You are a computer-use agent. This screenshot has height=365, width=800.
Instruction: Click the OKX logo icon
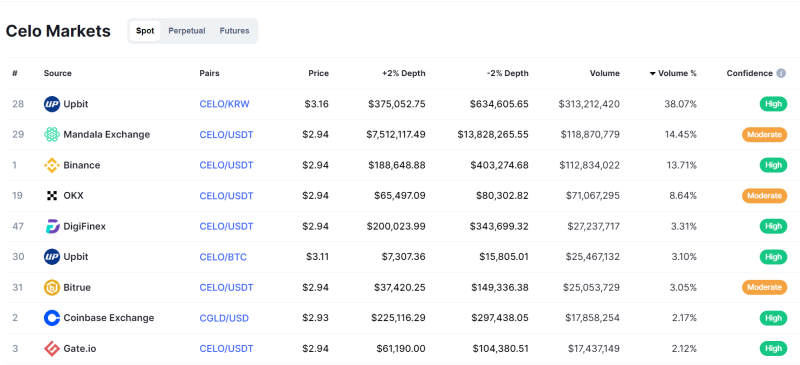pyautogui.click(x=52, y=196)
